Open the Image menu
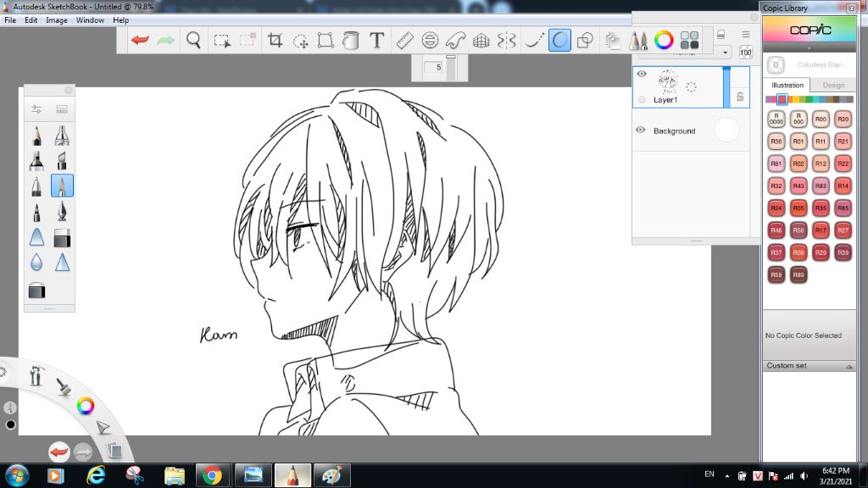 pos(57,20)
